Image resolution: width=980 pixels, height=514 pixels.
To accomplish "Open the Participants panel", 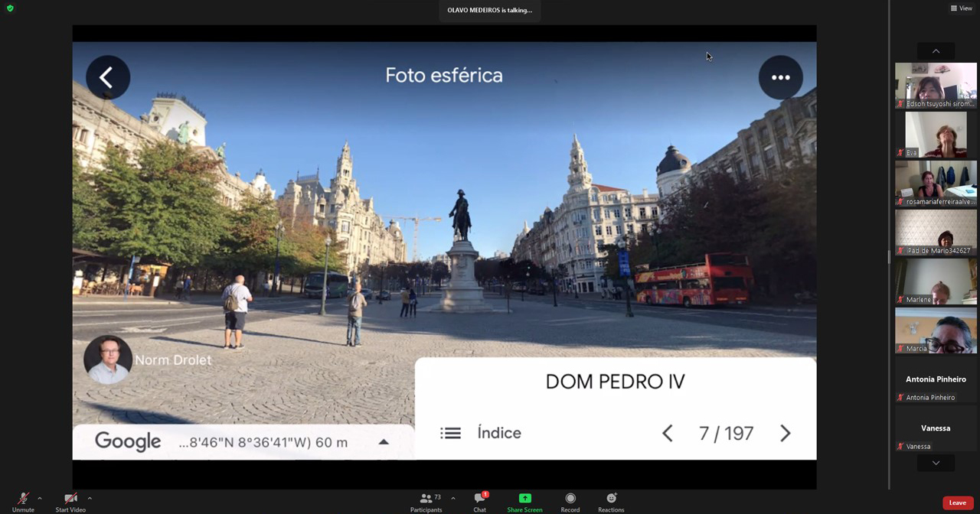I will 426,502.
